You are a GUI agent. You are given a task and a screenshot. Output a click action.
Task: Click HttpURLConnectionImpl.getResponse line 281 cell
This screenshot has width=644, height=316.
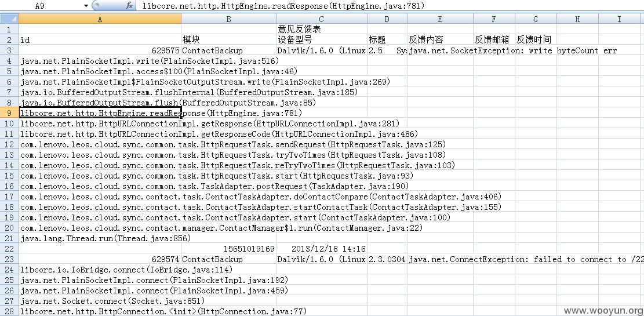pyautogui.click(x=100, y=124)
